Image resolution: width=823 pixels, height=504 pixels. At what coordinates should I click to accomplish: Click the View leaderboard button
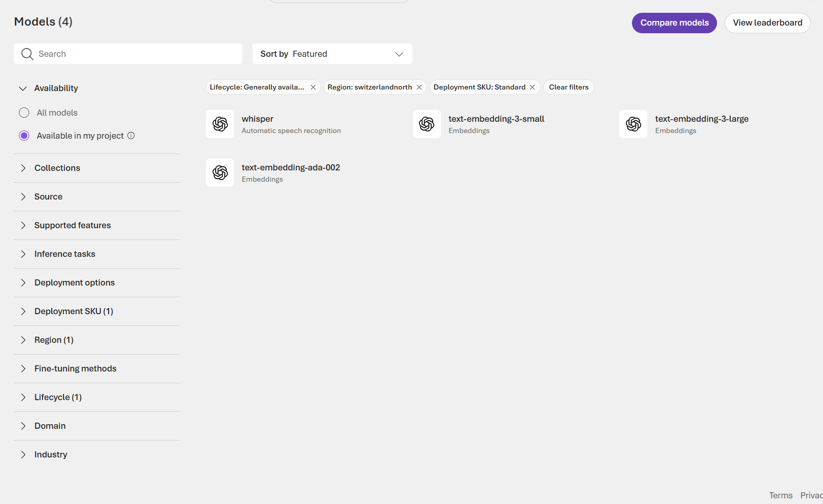coord(767,23)
